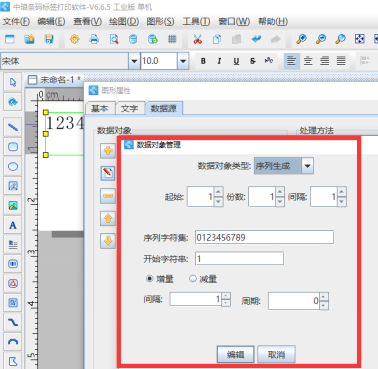Click the Print icon in toolbar

pyautogui.click(x=94, y=39)
